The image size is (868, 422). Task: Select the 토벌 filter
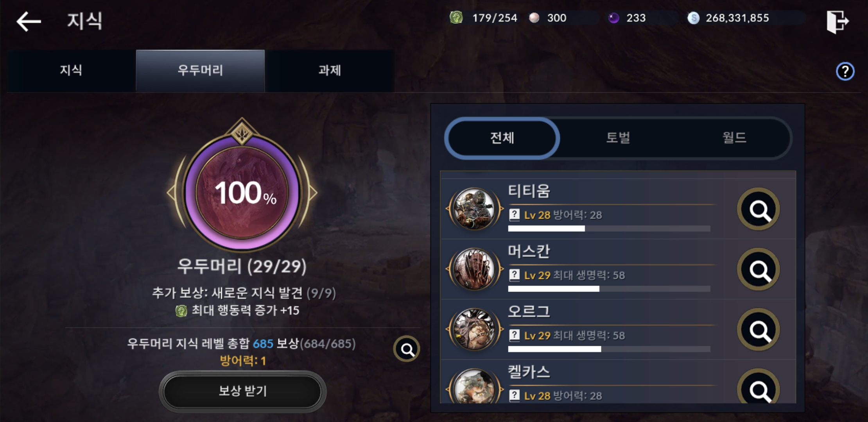click(x=618, y=138)
